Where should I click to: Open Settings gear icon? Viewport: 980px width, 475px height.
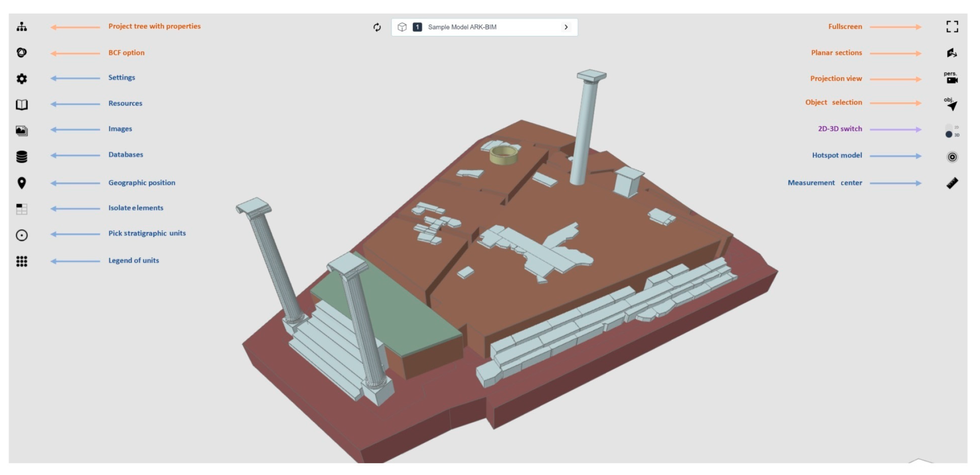[x=22, y=79]
